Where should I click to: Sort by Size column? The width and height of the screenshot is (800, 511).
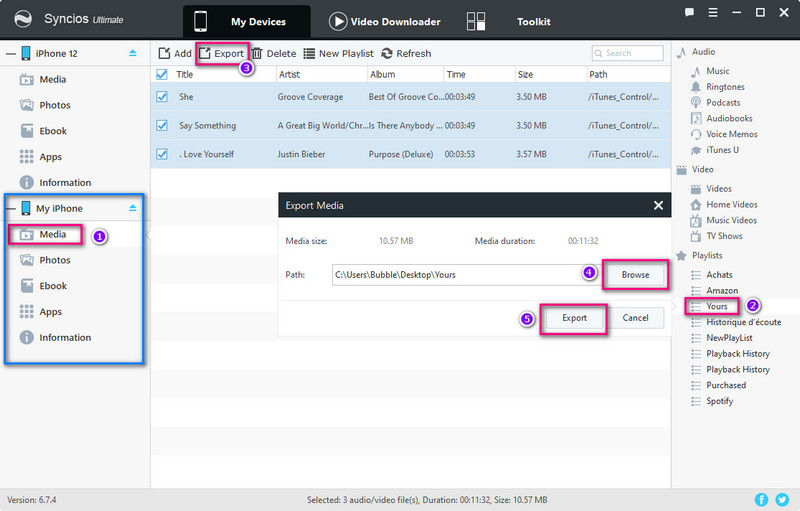[x=525, y=74]
